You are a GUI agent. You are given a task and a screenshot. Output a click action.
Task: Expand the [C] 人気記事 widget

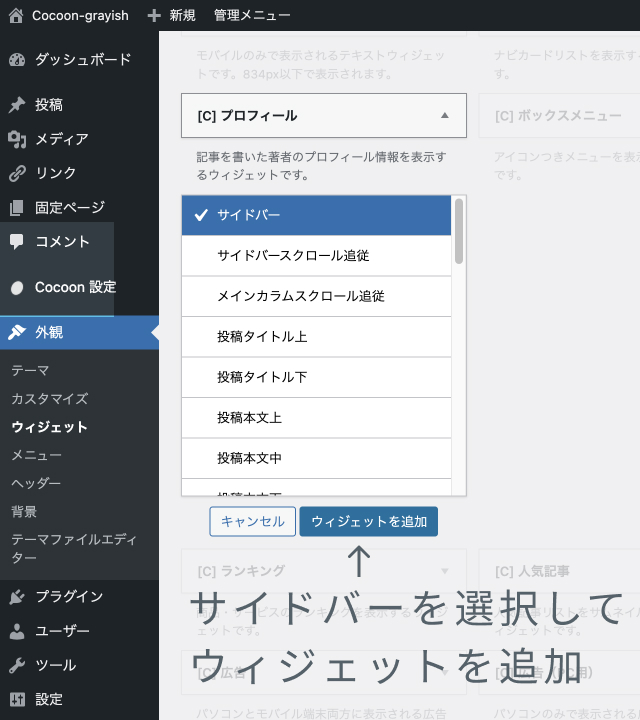(x=559, y=571)
